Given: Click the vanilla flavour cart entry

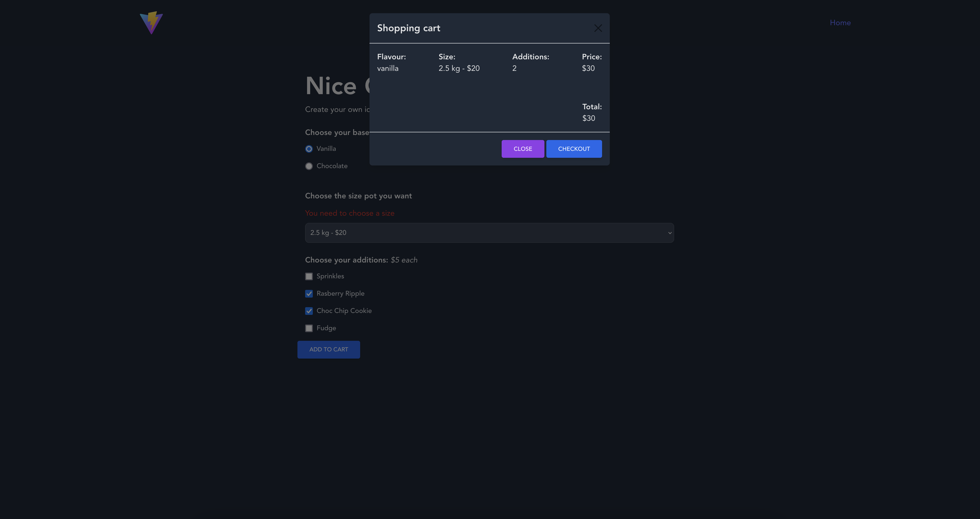Looking at the screenshot, I should [x=388, y=68].
